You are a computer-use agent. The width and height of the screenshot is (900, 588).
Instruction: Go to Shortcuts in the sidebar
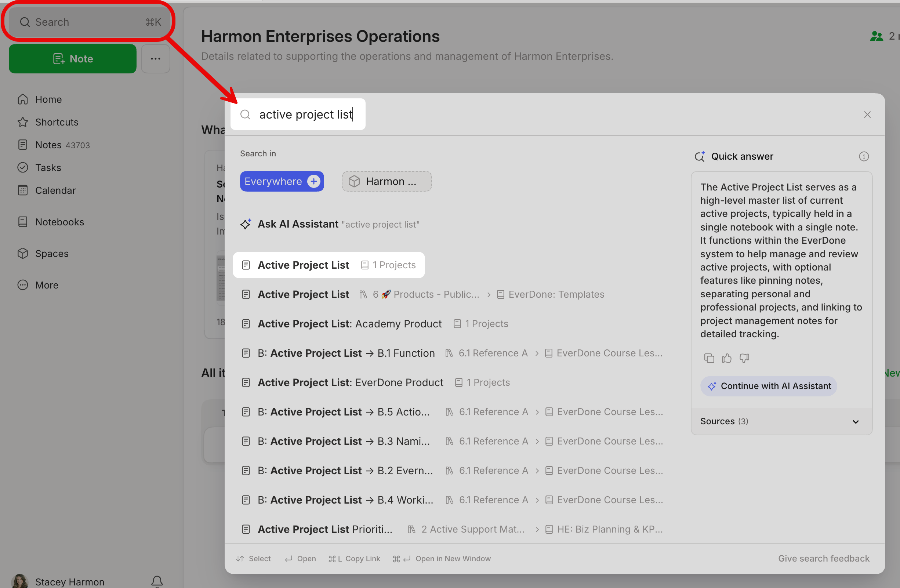click(x=57, y=122)
